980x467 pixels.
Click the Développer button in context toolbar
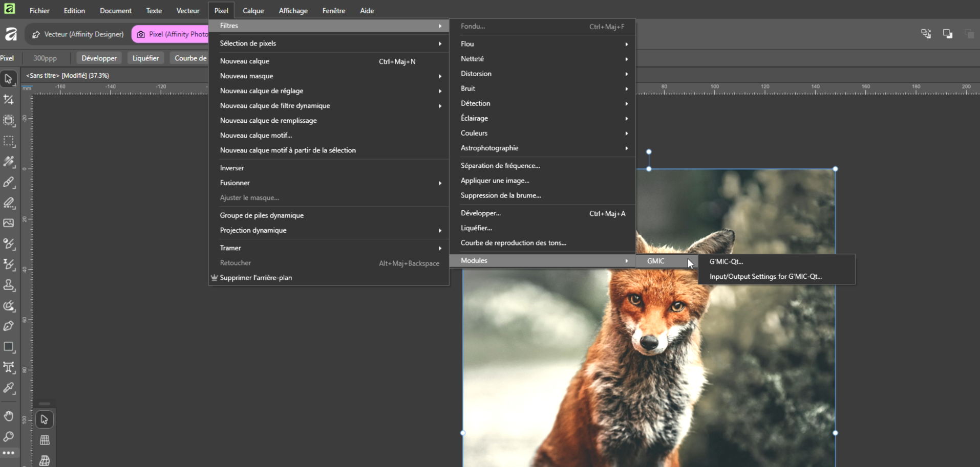tap(99, 58)
